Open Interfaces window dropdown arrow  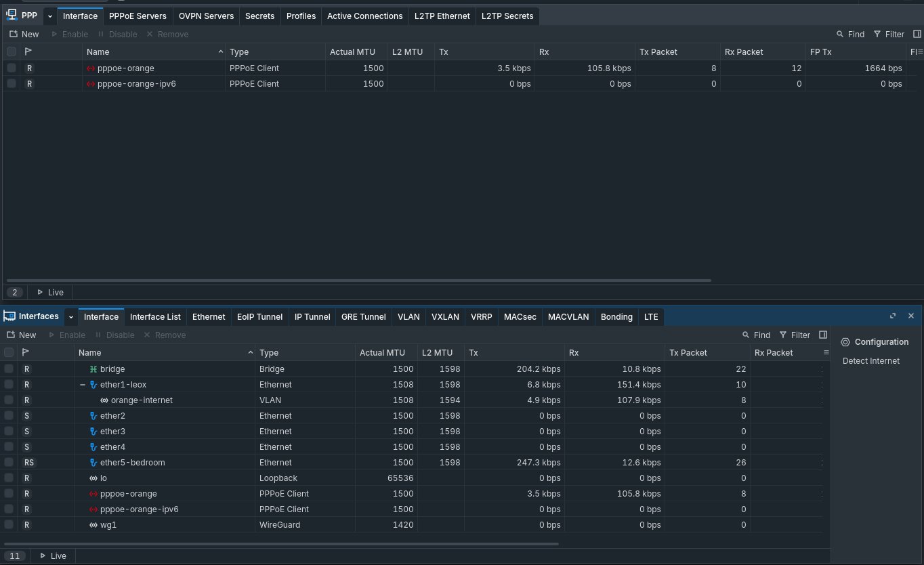(71, 317)
